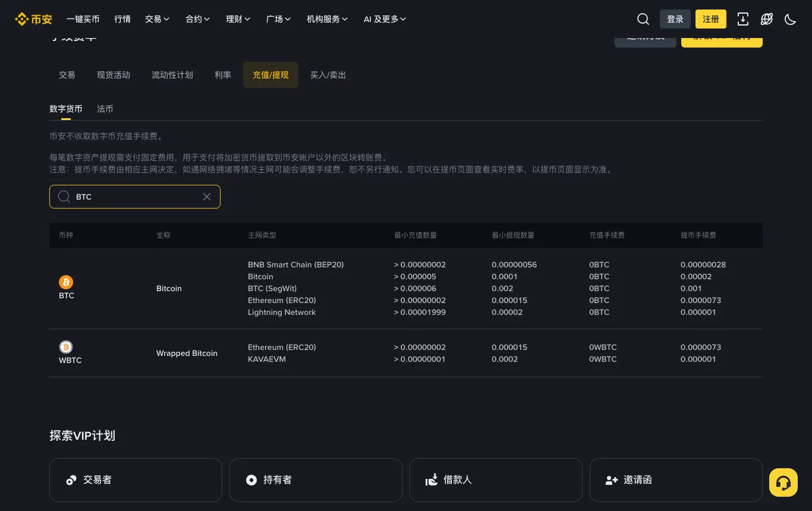The height and width of the screenshot is (511, 812).
Task: Expand the 理财 dropdown menu
Action: click(238, 19)
